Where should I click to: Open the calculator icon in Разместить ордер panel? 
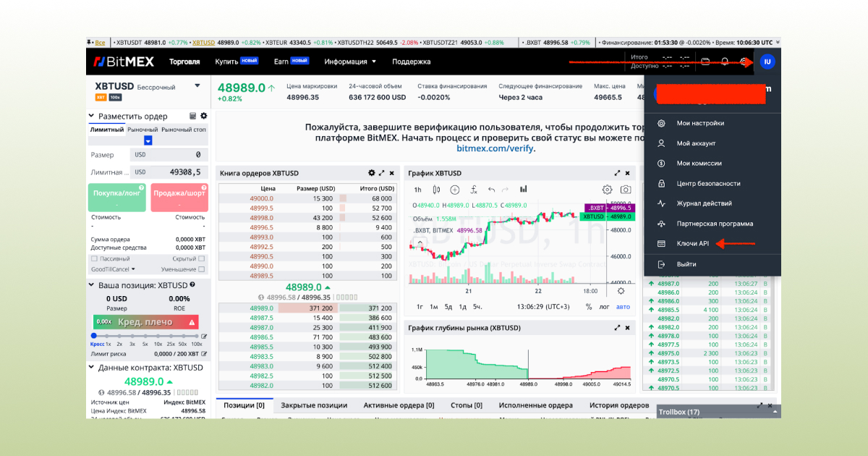(192, 116)
